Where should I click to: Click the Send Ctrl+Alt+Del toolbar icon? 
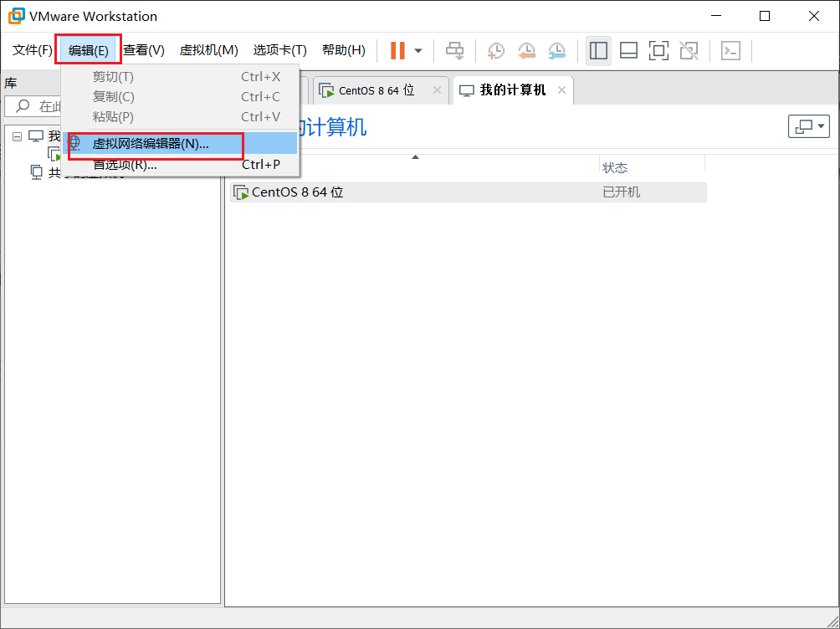coord(455,51)
